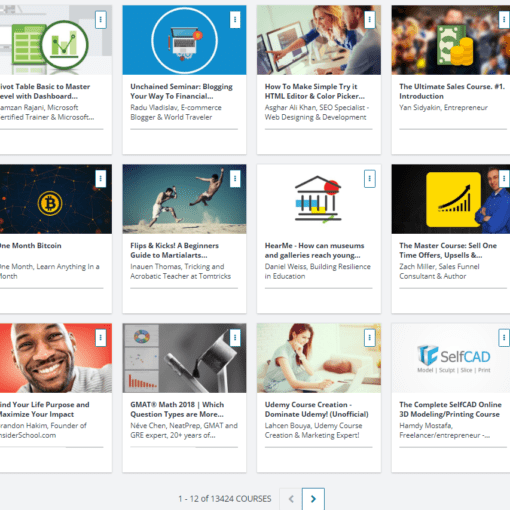This screenshot has height=510, width=510.
Task: Click instructor text Hamdy Mostafa, Freelancer/entrepreneur
Action: pyautogui.click(x=444, y=430)
